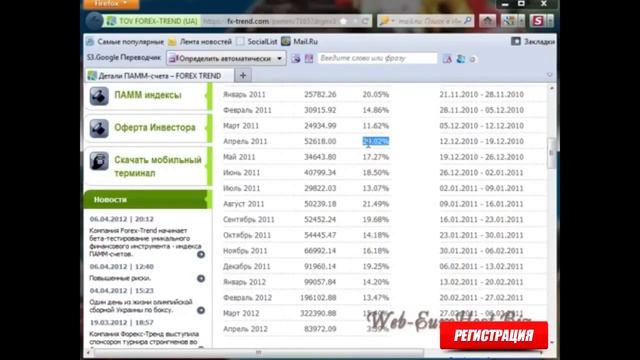The height and width of the screenshot is (360, 640).
Task: Open Лента новостей bookmark folder
Action: pyautogui.click(x=200, y=42)
